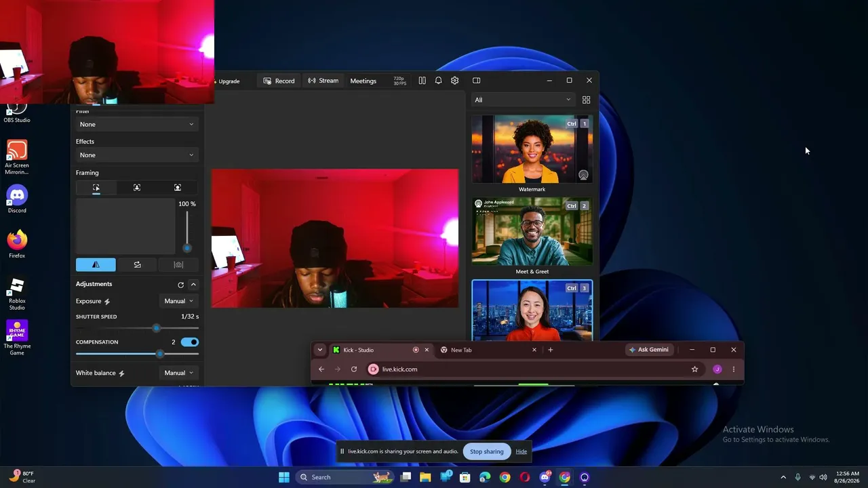Viewport: 868px width, 488px height.
Task: Close the New Tab tab
Action: (534, 350)
